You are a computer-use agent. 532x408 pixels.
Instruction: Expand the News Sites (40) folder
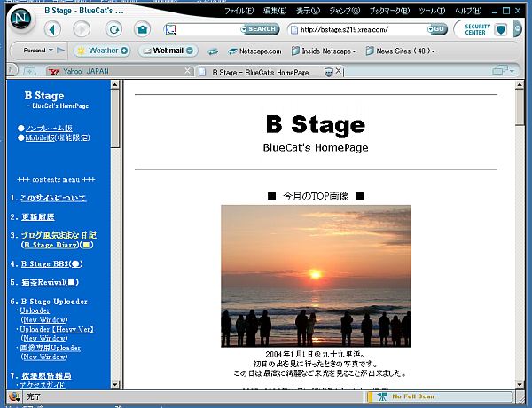(401, 51)
